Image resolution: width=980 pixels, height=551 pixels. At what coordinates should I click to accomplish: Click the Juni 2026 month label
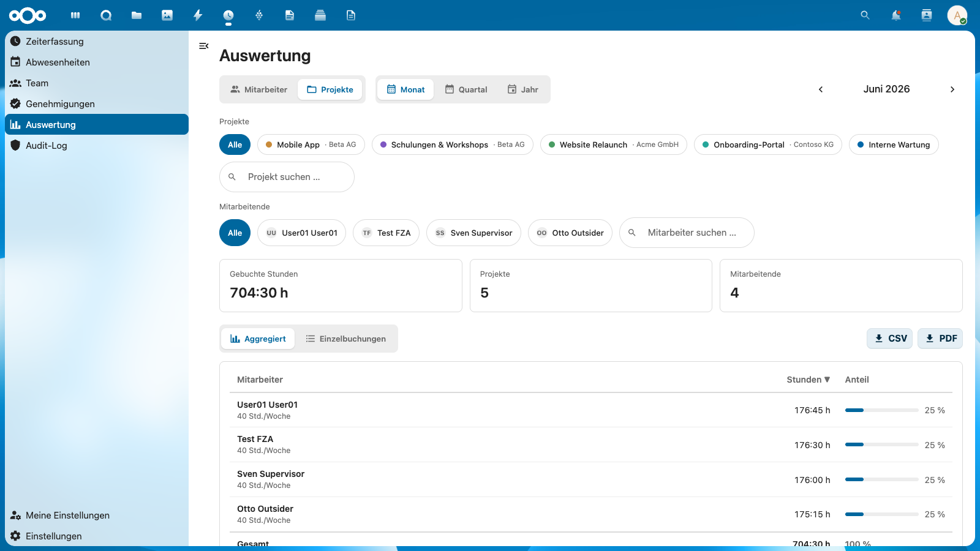[x=886, y=89]
